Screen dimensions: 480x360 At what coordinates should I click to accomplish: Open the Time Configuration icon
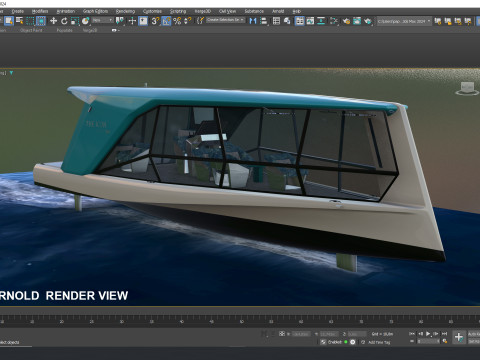point(445,341)
